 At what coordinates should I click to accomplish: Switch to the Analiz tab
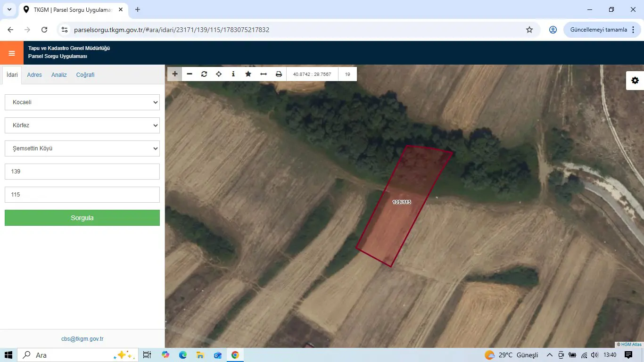(59, 75)
